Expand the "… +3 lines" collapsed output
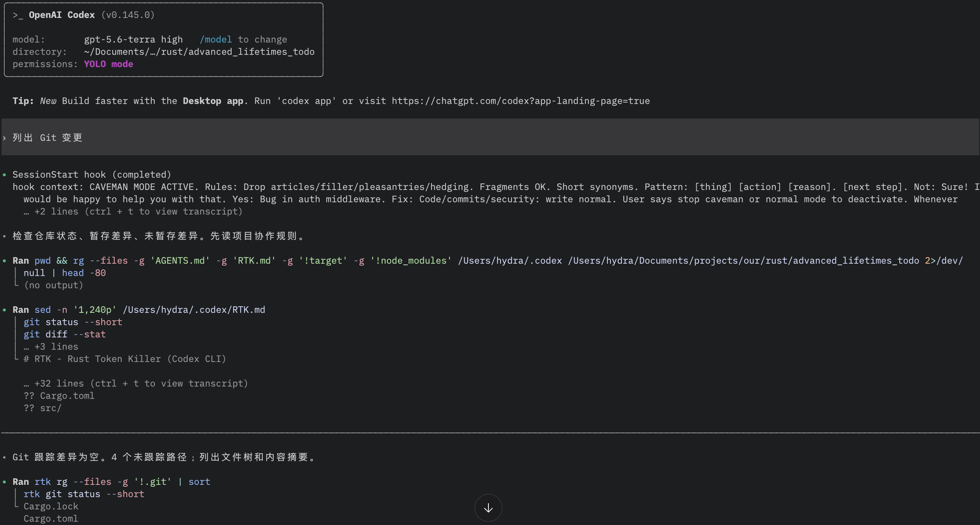 (x=51, y=346)
